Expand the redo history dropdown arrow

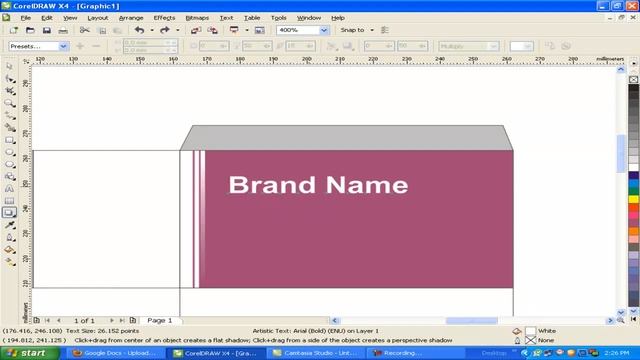pos(178,30)
